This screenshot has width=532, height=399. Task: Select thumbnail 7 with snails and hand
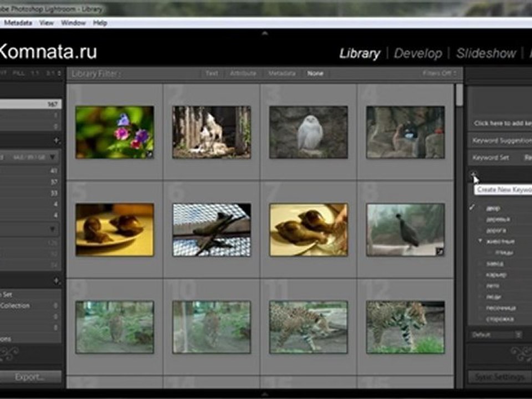[x=309, y=229]
